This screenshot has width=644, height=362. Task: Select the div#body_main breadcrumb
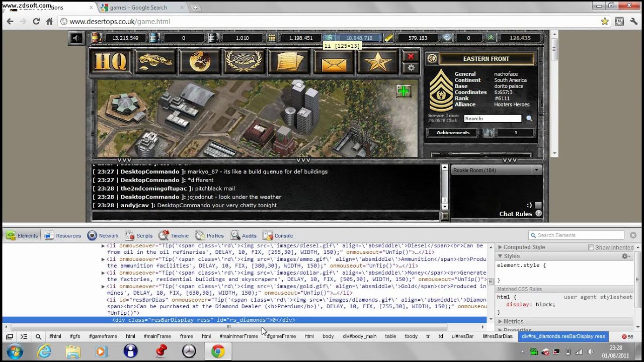pos(359,336)
